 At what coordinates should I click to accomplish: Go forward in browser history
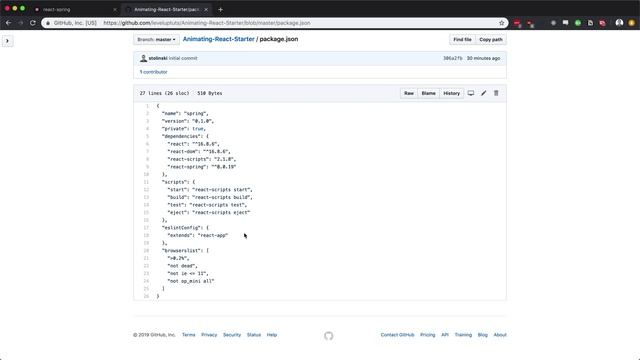[x=20, y=23]
